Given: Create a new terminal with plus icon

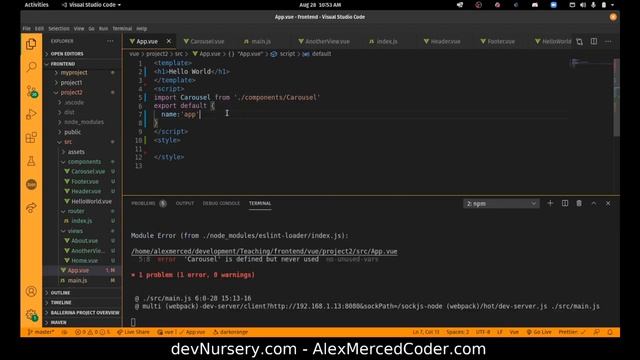Looking at the screenshot, I should [x=550, y=203].
